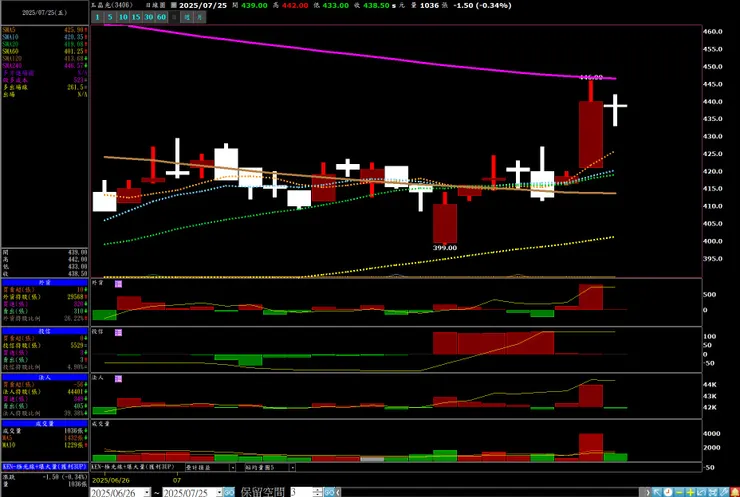740x497 pixels.
Task: Click the 法人 blue panel header
Action: point(44,378)
